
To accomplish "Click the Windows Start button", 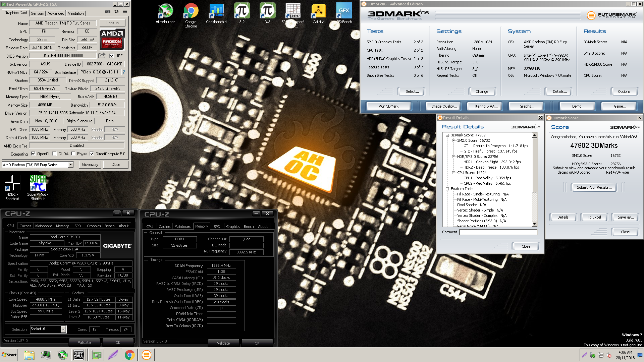I will tap(9, 355).
